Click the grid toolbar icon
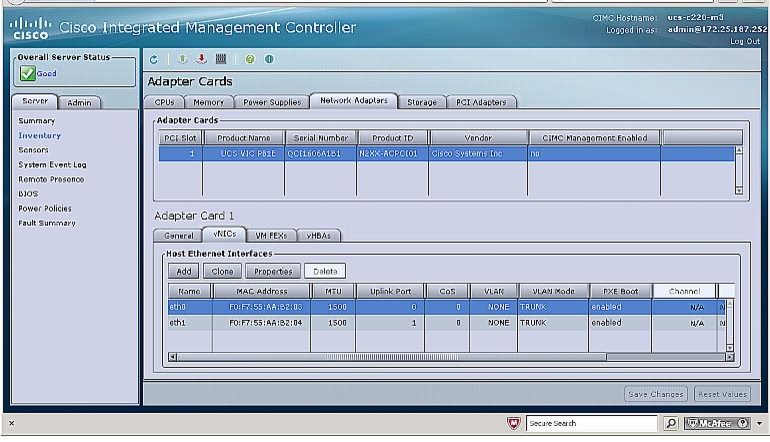 tap(221, 59)
